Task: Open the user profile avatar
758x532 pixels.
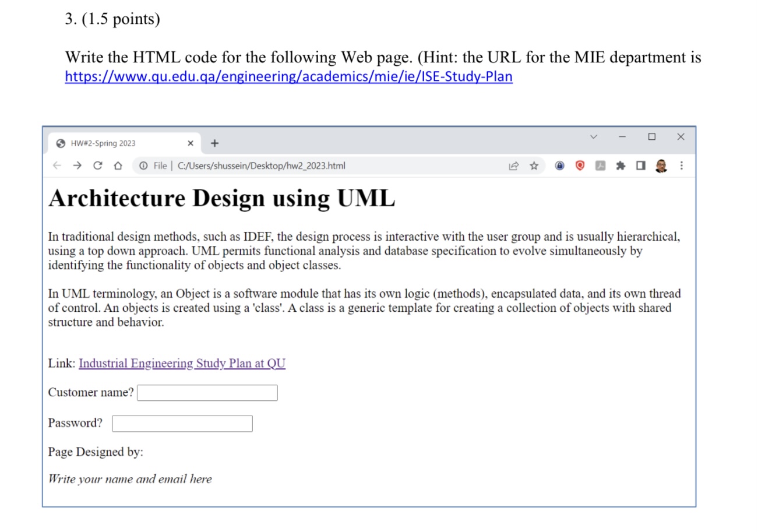Action: click(x=661, y=166)
